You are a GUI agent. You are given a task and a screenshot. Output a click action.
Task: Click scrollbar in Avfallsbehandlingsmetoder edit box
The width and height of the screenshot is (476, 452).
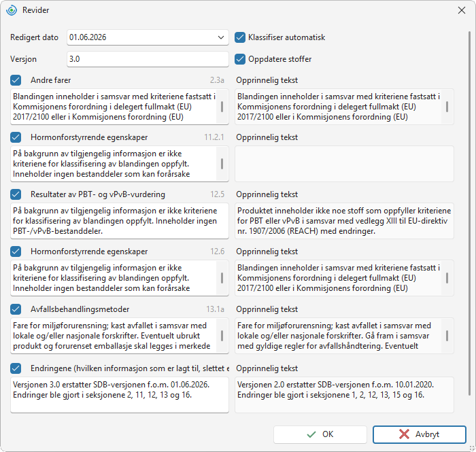222,336
